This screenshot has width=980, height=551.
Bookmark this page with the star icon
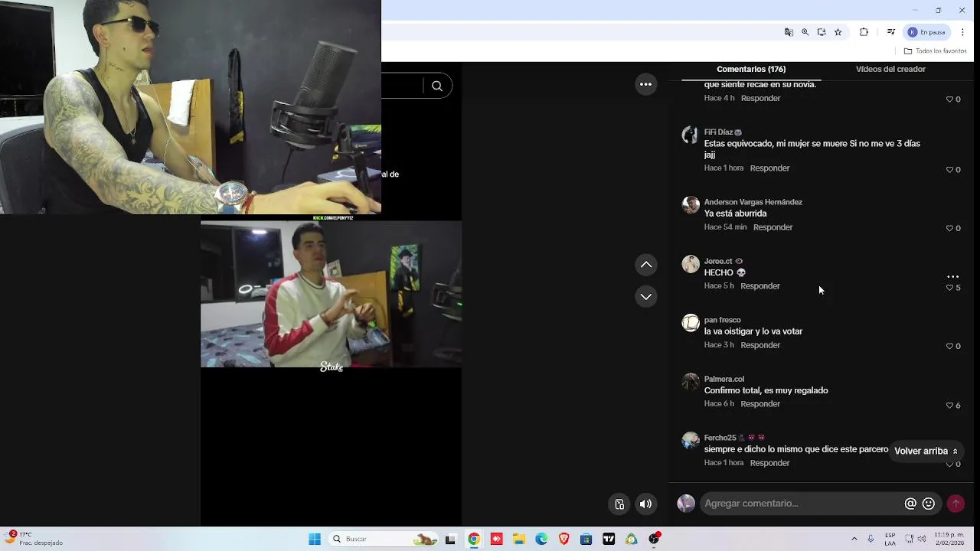pos(838,32)
